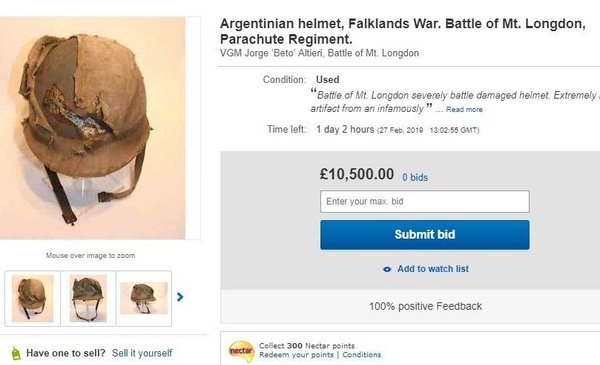Select the third helmet thumbnail

pos(144,298)
